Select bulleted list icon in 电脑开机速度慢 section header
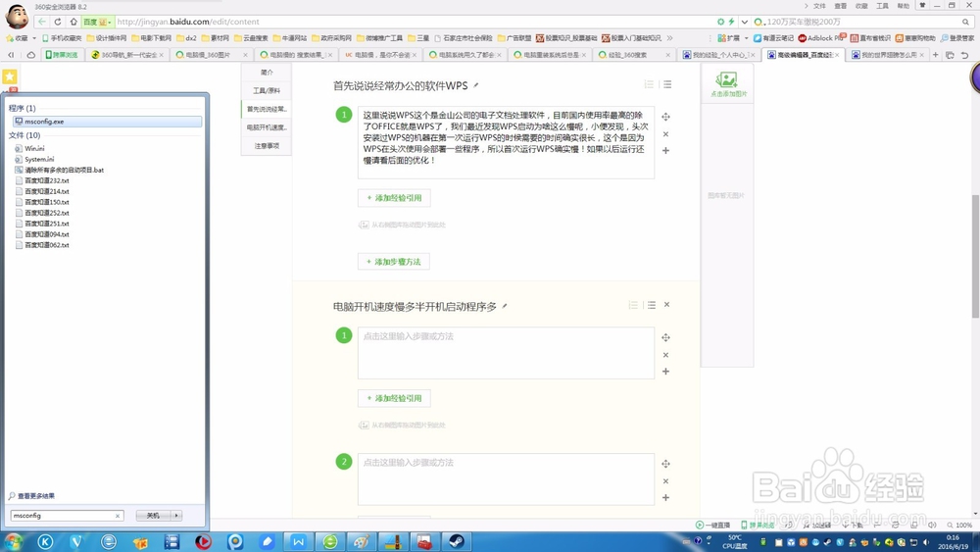 [x=652, y=305]
